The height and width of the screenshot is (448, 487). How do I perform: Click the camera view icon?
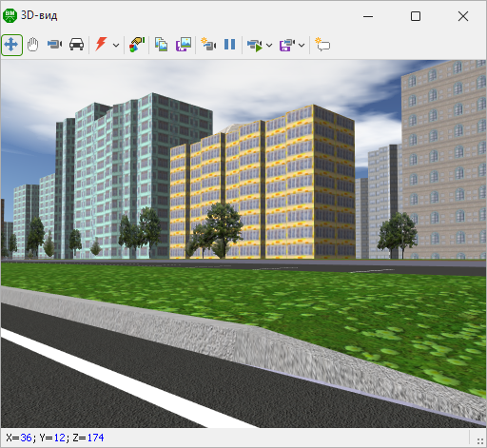click(54, 45)
